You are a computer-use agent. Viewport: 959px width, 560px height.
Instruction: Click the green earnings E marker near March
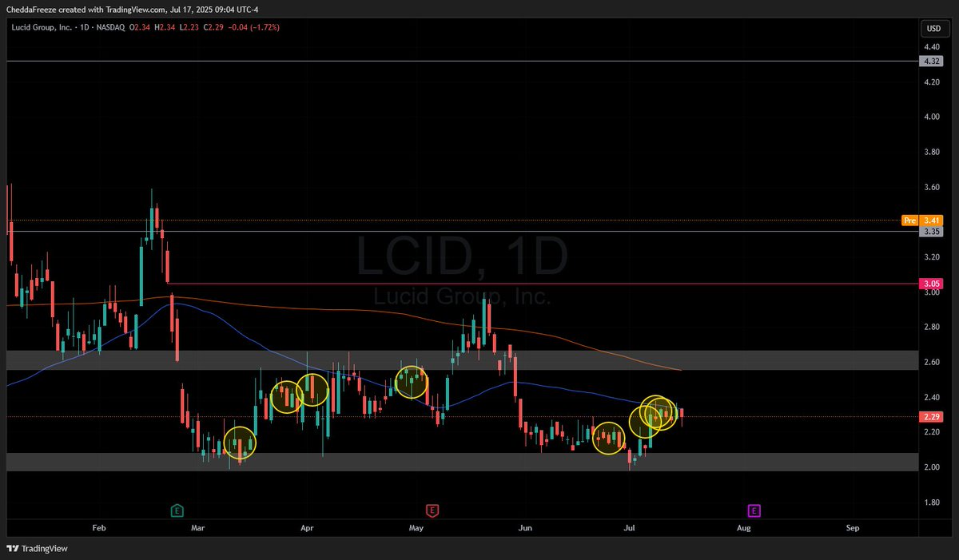[x=177, y=510]
